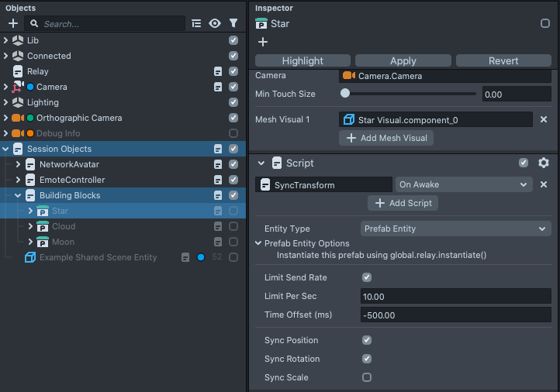
Task: Click the Orthographic Camera object icon
Action: point(17,118)
